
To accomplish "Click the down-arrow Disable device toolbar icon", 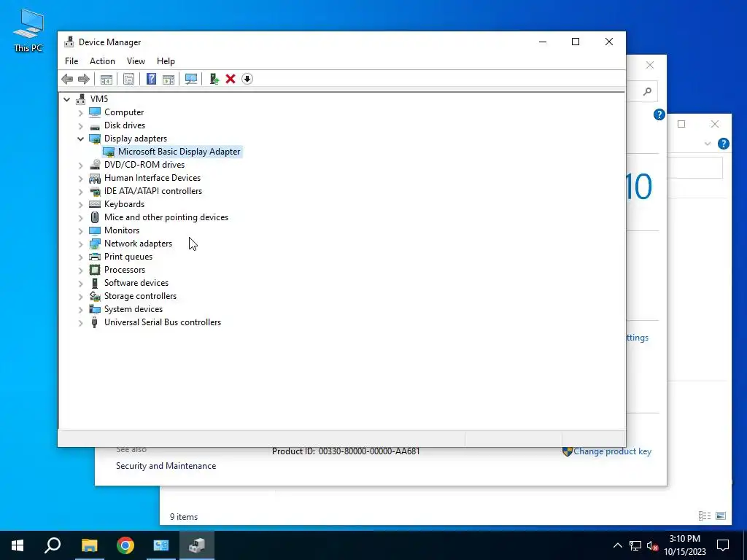I will coord(247,79).
